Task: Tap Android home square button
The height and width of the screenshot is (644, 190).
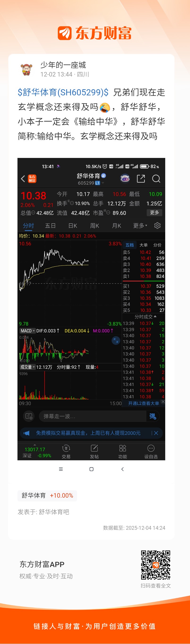Action: click(x=92, y=469)
